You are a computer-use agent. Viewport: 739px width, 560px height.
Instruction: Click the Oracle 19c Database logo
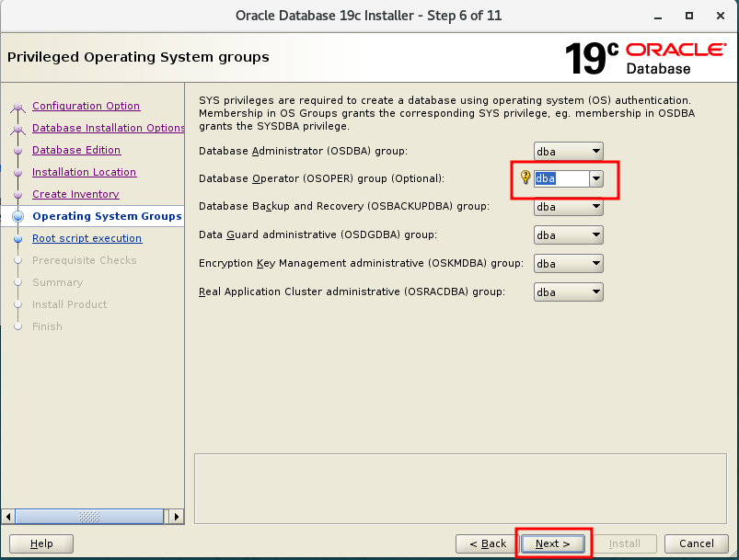click(x=645, y=59)
